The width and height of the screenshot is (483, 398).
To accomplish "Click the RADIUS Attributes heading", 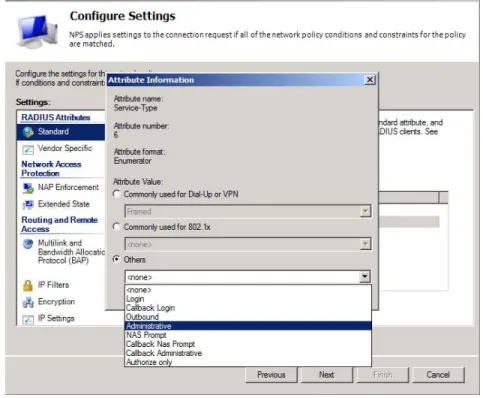I will pos(56,118).
